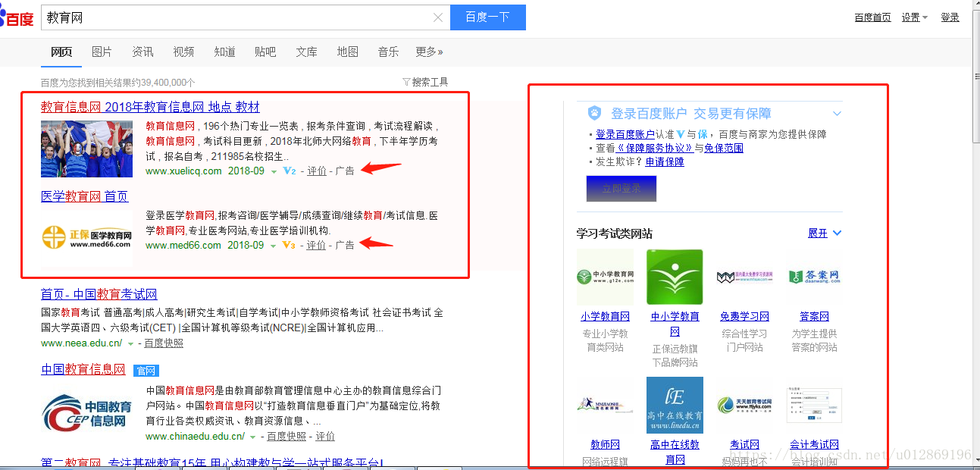This screenshot has width=980, height=470.
Task: Open 会计考试网 link
Action: 814,444
